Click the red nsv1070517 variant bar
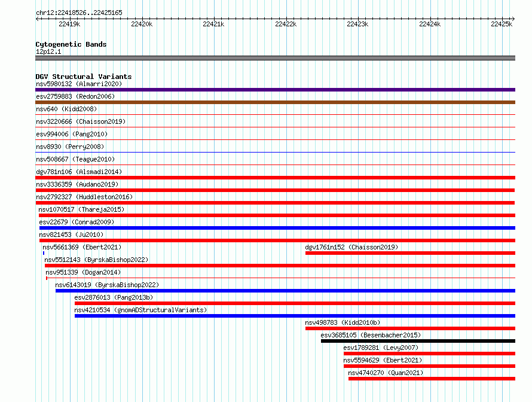 (x=277, y=215)
